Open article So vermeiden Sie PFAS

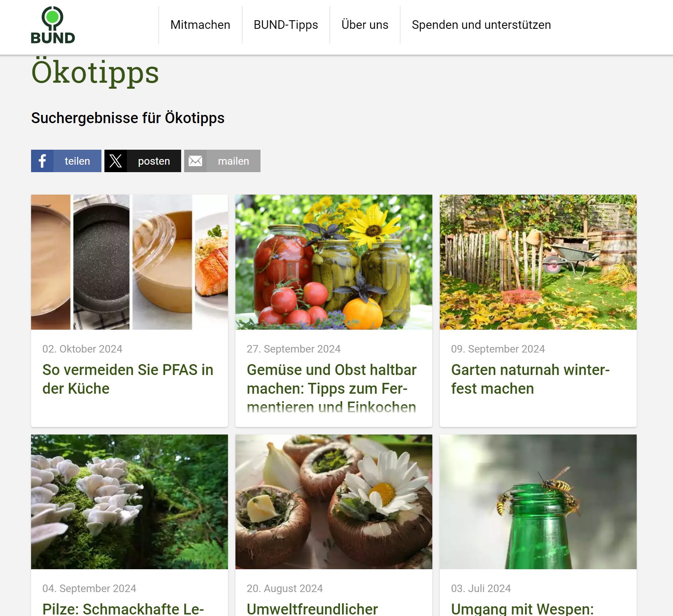click(128, 379)
